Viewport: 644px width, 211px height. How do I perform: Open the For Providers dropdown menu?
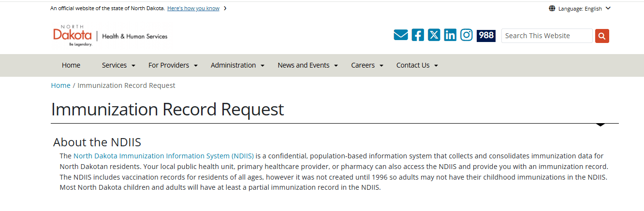pyautogui.click(x=173, y=65)
